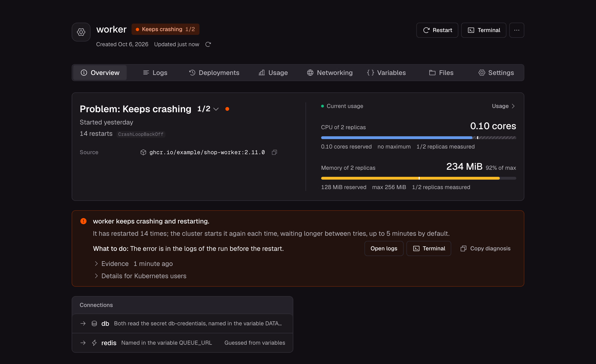
Task: Open the Settings tab
Action: (x=496, y=73)
